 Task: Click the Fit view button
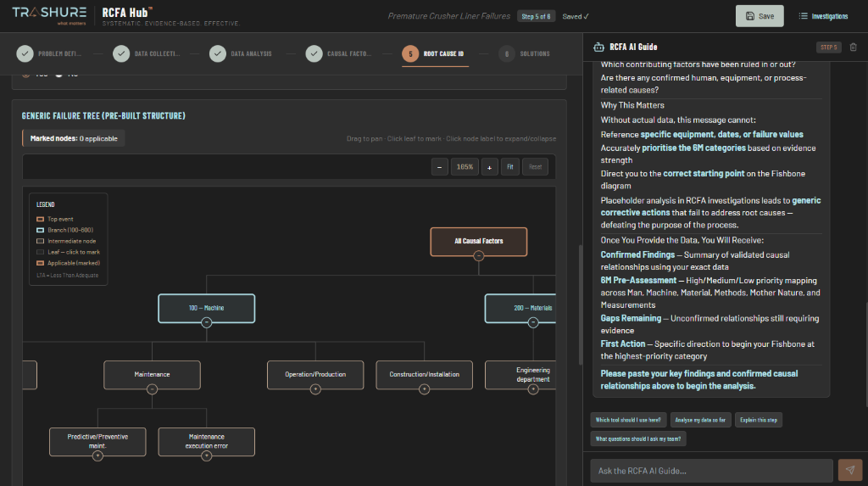click(x=509, y=167)
